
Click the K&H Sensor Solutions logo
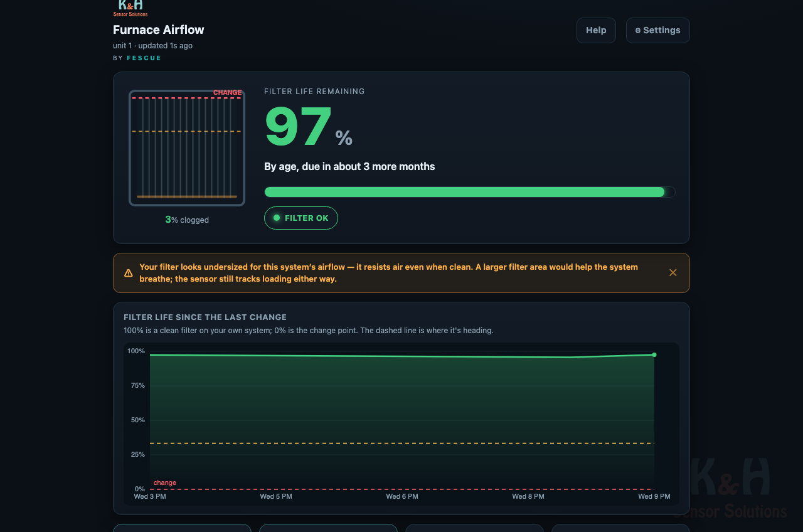(x=130, y=8)
